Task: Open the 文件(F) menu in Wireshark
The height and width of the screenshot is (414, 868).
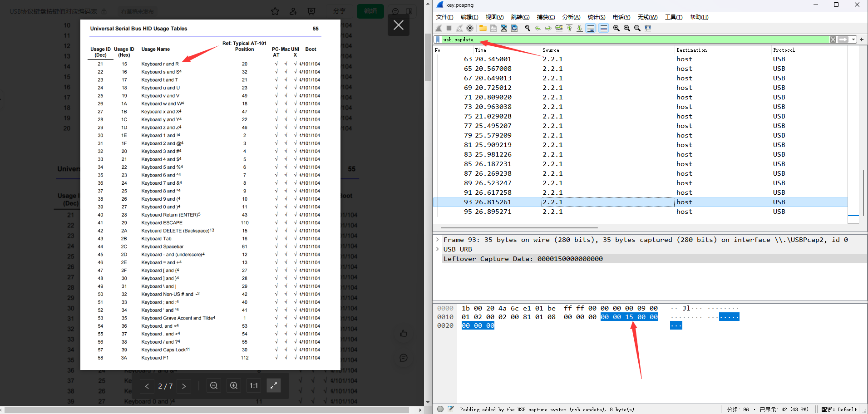Action: click(444, 17)
